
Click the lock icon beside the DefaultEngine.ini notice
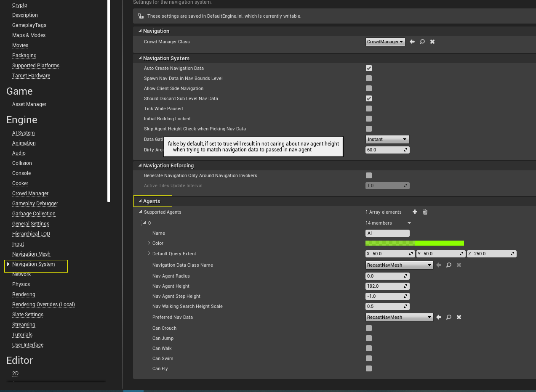click(141, 16)
